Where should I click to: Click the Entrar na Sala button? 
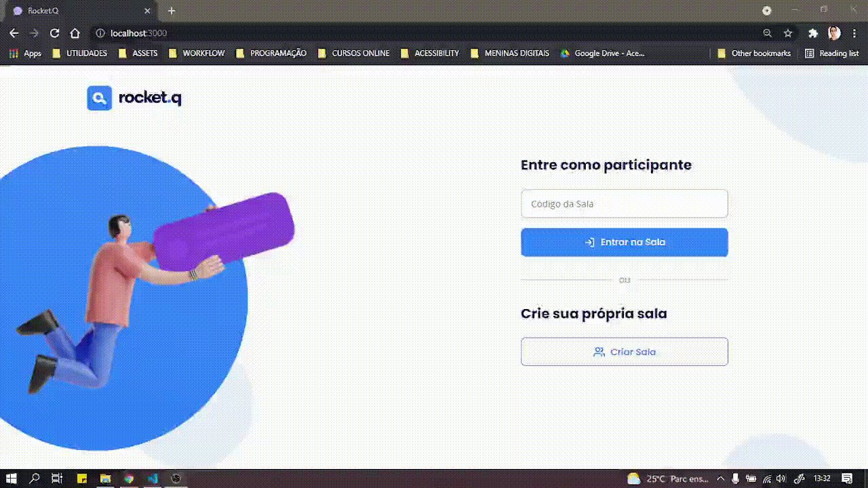625,242
